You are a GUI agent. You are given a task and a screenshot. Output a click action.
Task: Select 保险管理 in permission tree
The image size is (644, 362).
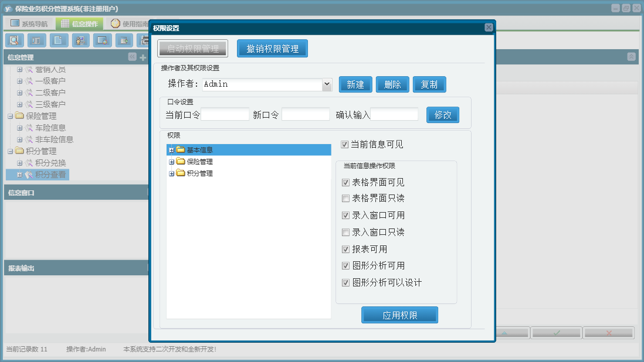[x=199, y=162]
